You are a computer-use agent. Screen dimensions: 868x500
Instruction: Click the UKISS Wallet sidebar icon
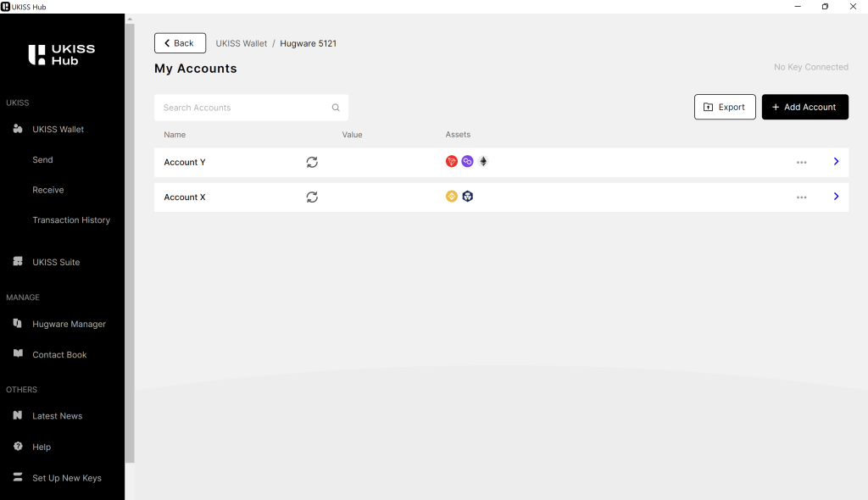(x=18, y=129)
